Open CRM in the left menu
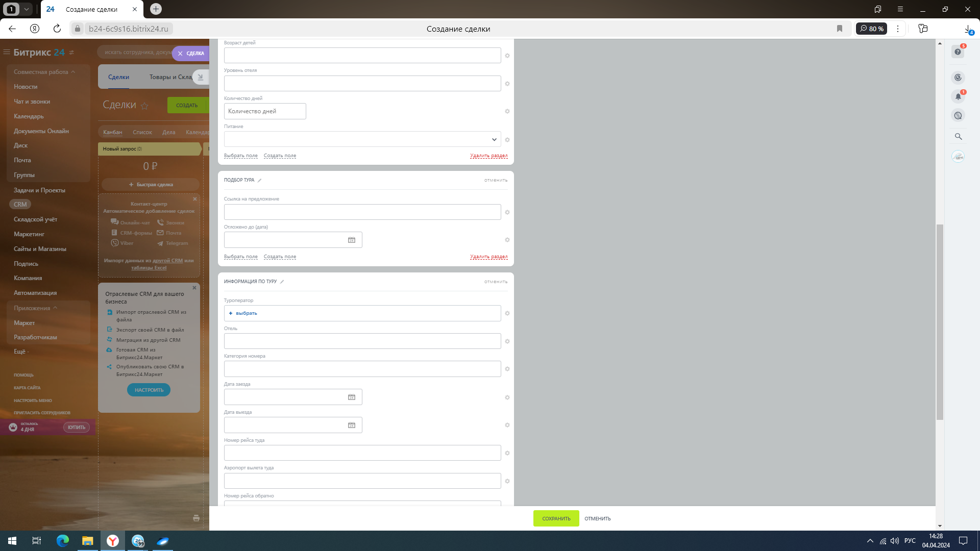This screenshot has width=980, height=551. [20, 205]
